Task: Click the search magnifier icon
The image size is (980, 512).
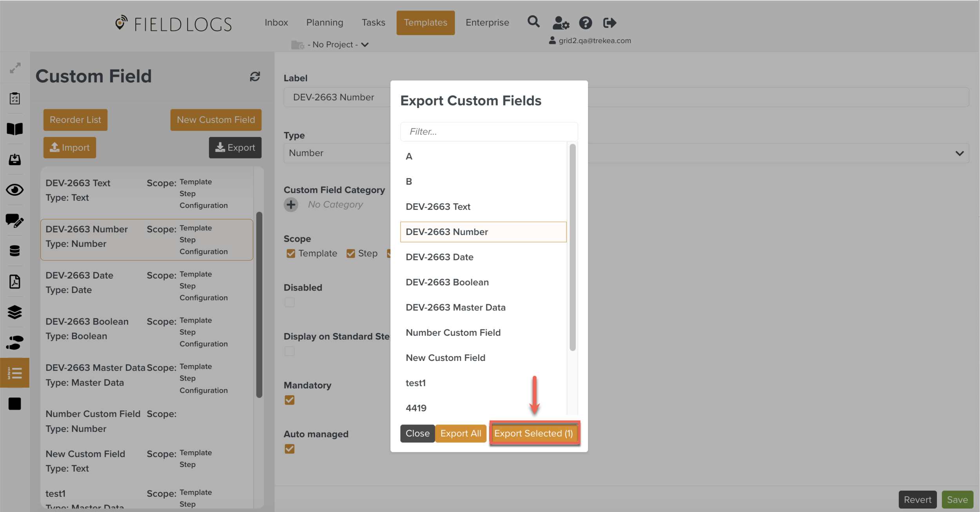Action: click(533, 22)
